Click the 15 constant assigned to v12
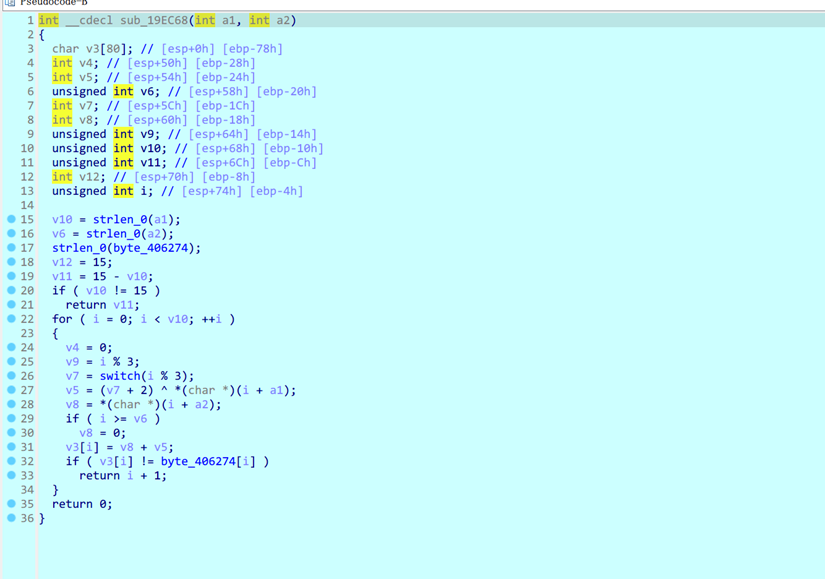Image resolution: width=825 pixels, height=579 pixels. point(99,262)
